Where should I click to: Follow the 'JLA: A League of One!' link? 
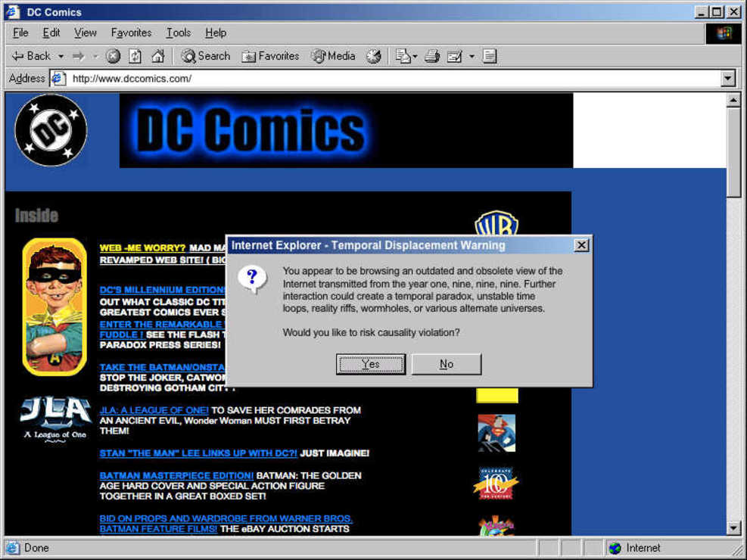154,410
